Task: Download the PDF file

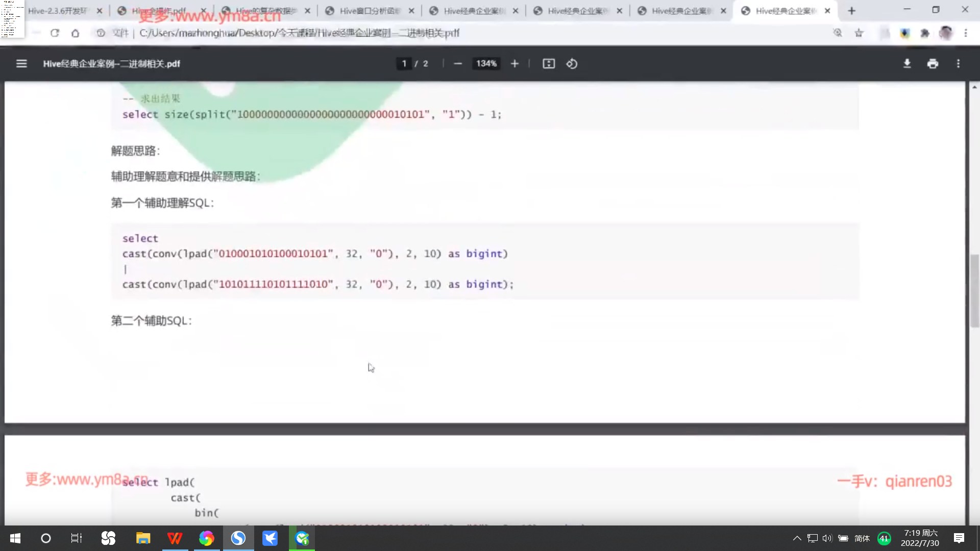Action: click(907, 64)
